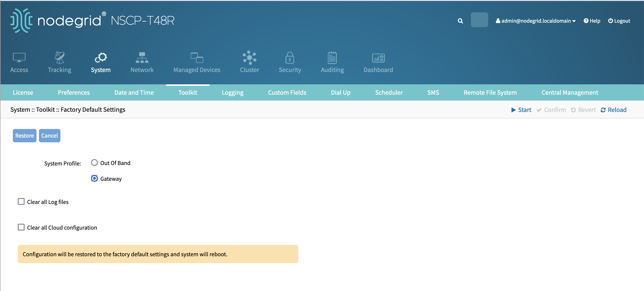This screenshot has width=644, height=291.
Task: Click the Help question mark link
Action: 592,21
